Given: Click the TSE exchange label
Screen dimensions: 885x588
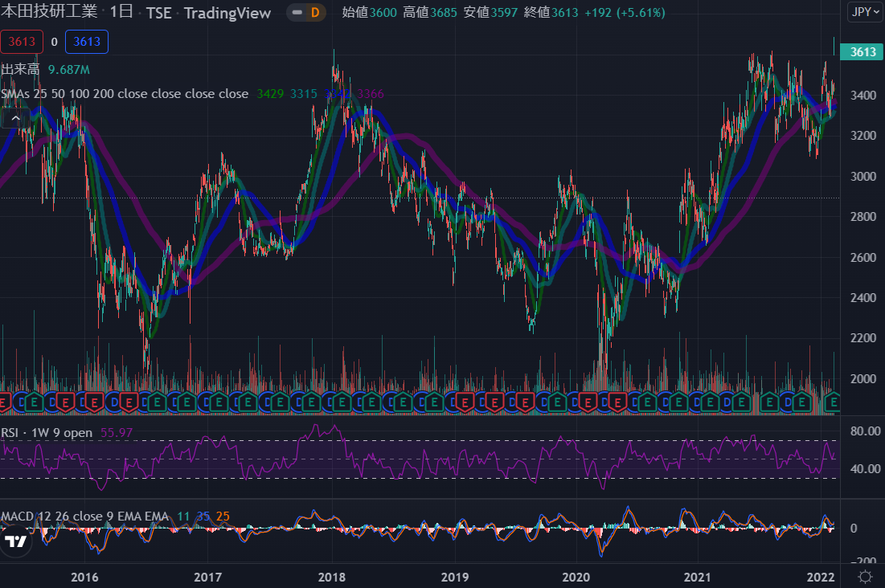Looking at the screenshot, I should [158, 13].
